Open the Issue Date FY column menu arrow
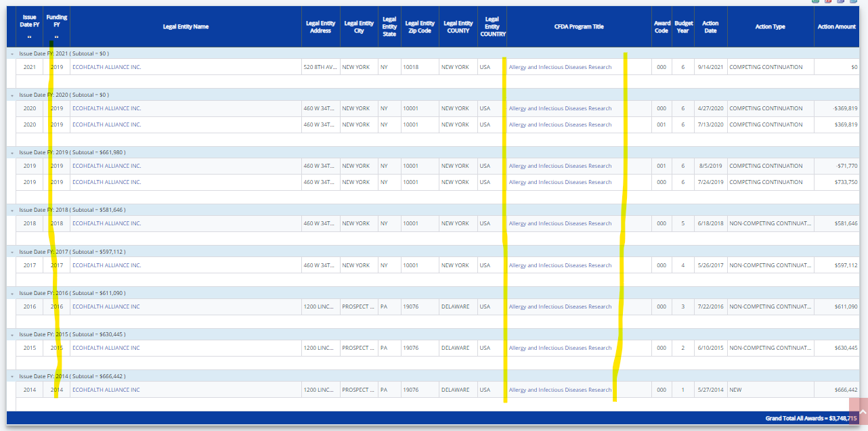The height and width of the screenshot is (431, 868). coord(30,37)
